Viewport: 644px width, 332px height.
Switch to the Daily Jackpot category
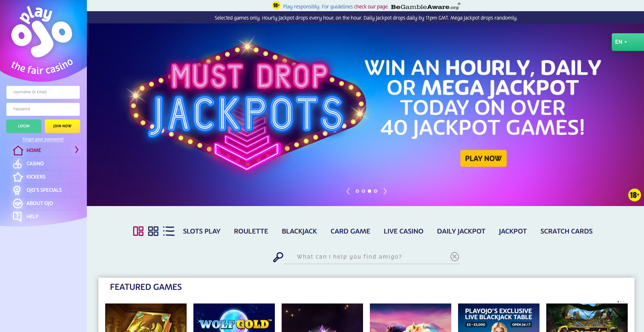pos(461,231)
